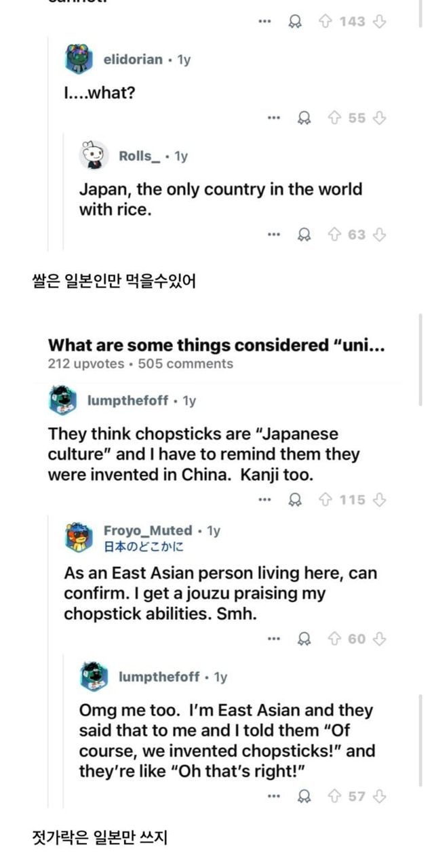Image resolution: width=434 pixels, height=868 pixels.
Task: Downvote the comment with 143 votes
Action: click(x=380, y=22)
